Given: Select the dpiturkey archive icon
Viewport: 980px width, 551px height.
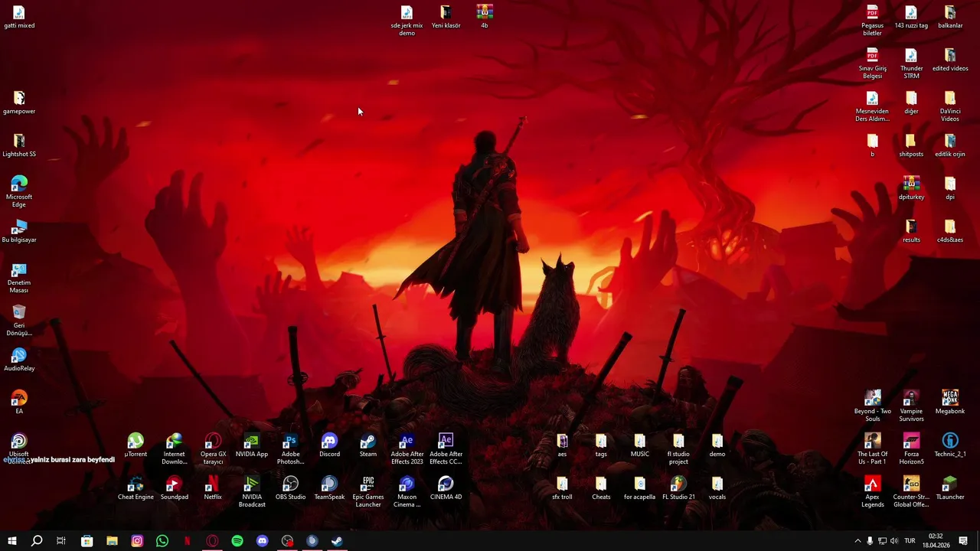Looking at the screenshot, I should tap(911, 188).
